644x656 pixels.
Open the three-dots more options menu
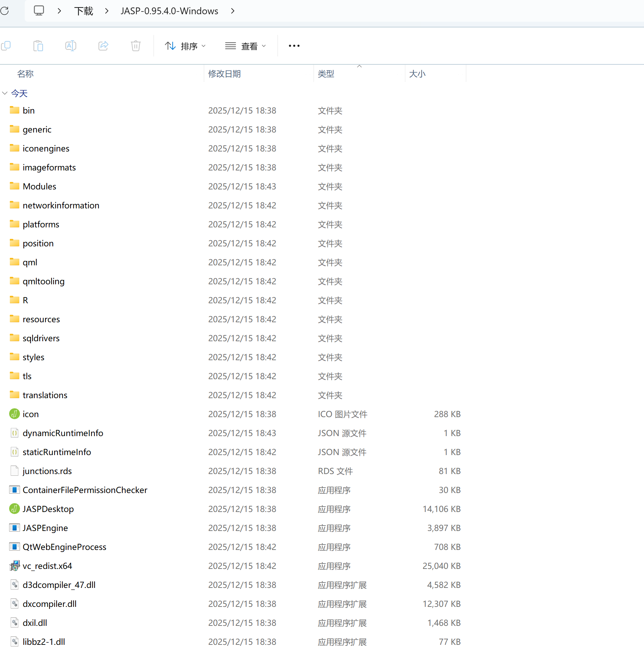pos(294,46)
